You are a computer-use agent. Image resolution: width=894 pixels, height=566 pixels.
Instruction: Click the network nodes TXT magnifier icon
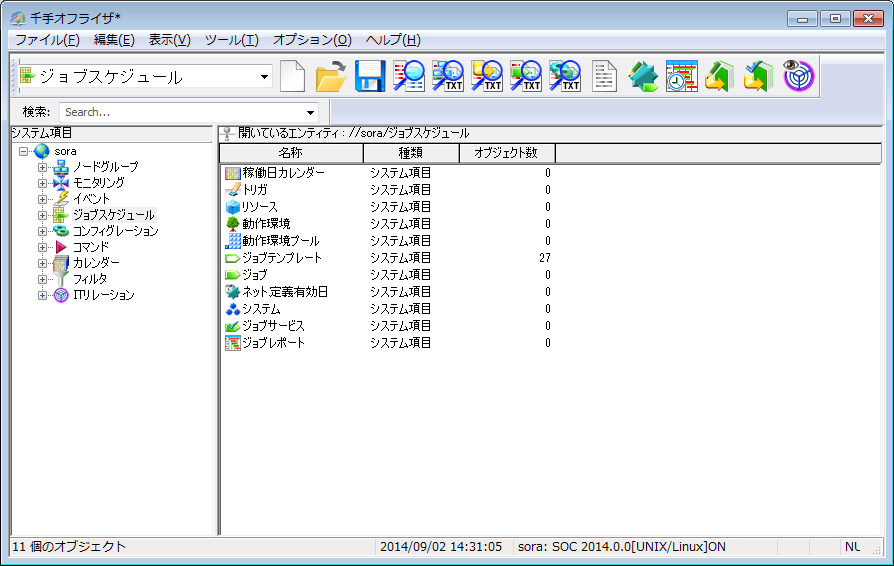448,76
